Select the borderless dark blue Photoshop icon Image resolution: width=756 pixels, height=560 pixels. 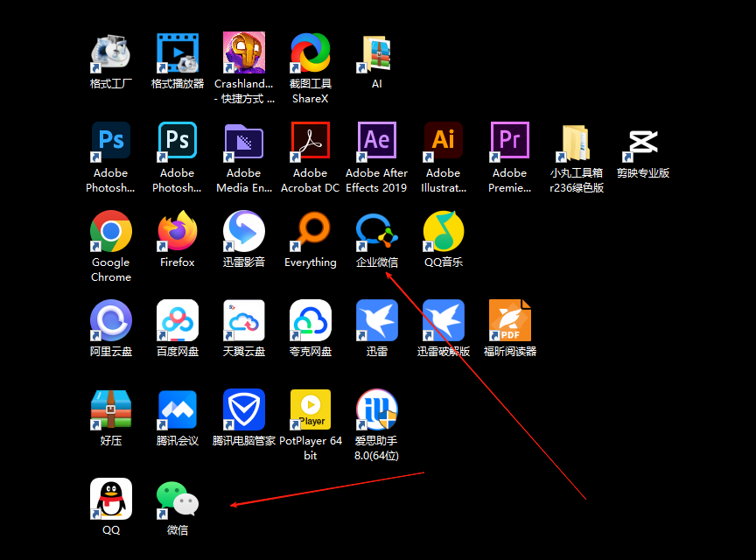pos(111,142)
